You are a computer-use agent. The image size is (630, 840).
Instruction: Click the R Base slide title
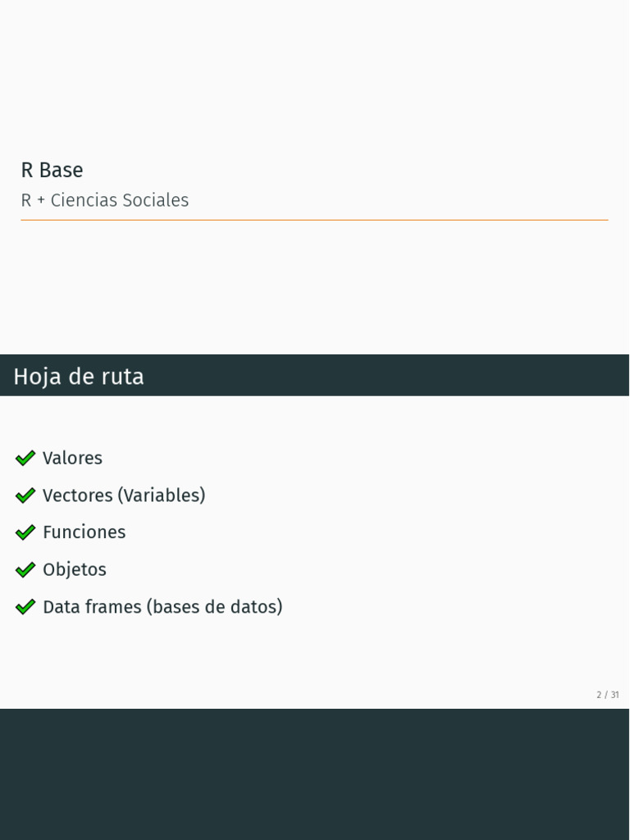(52, 170)
